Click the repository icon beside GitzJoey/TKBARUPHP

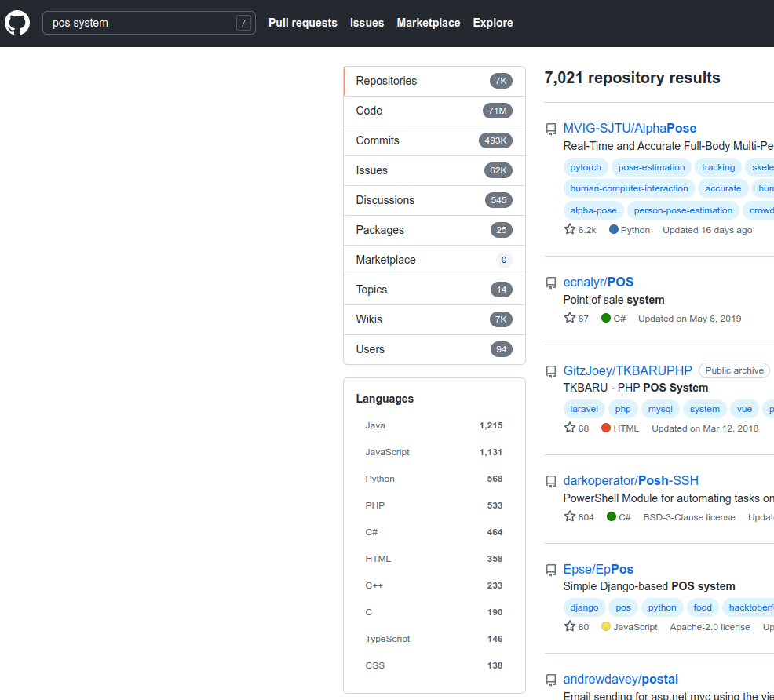(x=551, y=371)
